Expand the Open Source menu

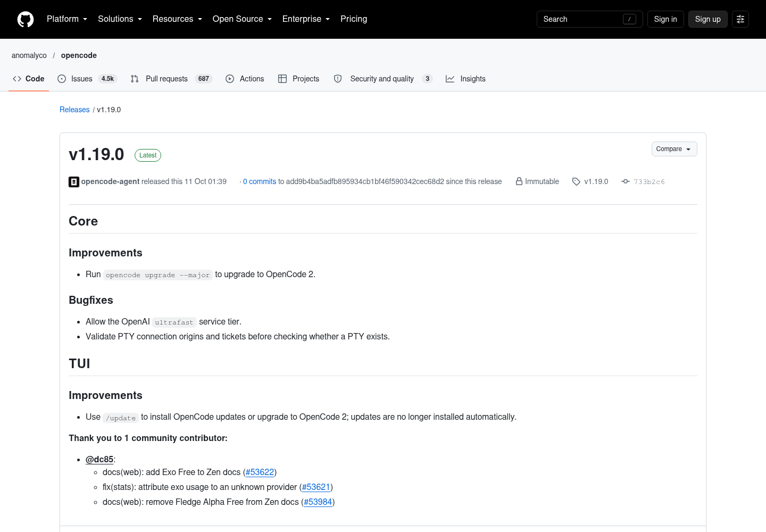click(242, 19)
